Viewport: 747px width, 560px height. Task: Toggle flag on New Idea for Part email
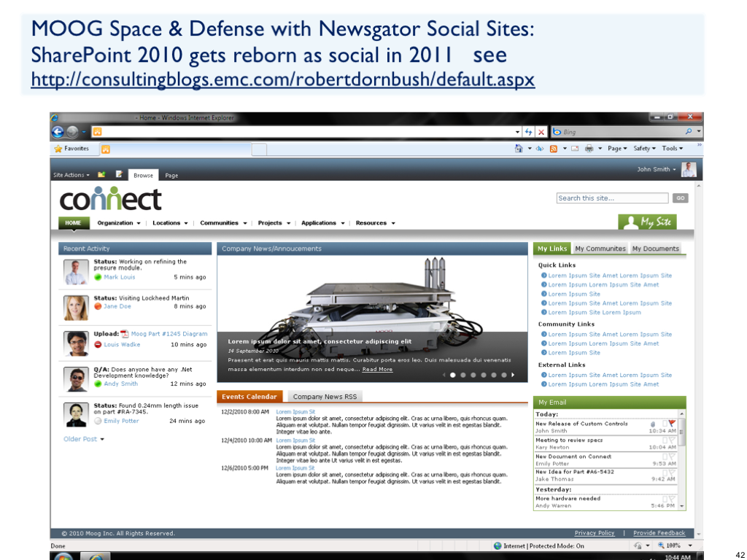point(672,472)
